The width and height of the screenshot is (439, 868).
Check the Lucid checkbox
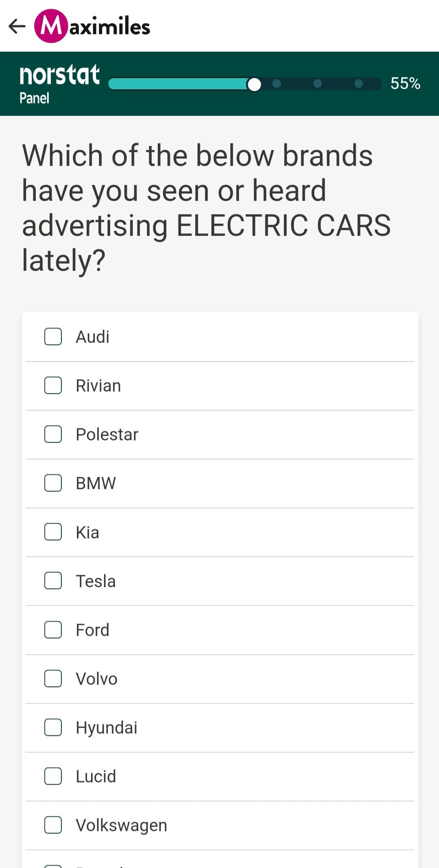(x=53, y=776)
